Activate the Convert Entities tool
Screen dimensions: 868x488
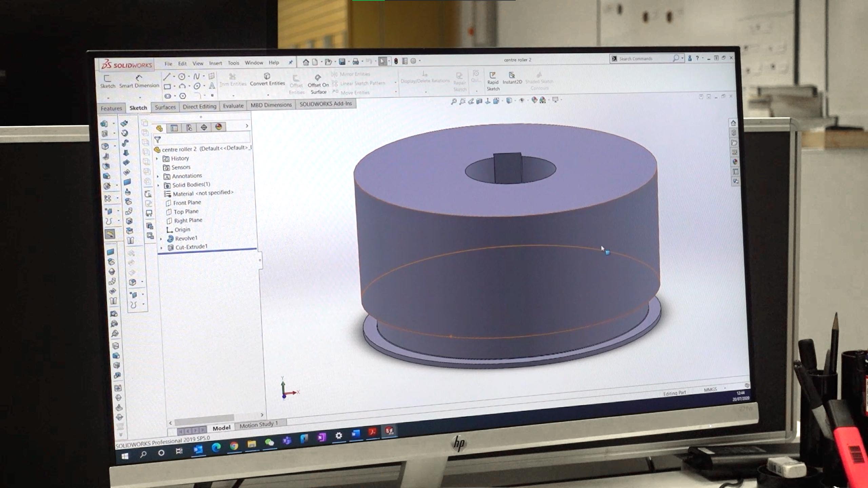click(x=268, y=81)
